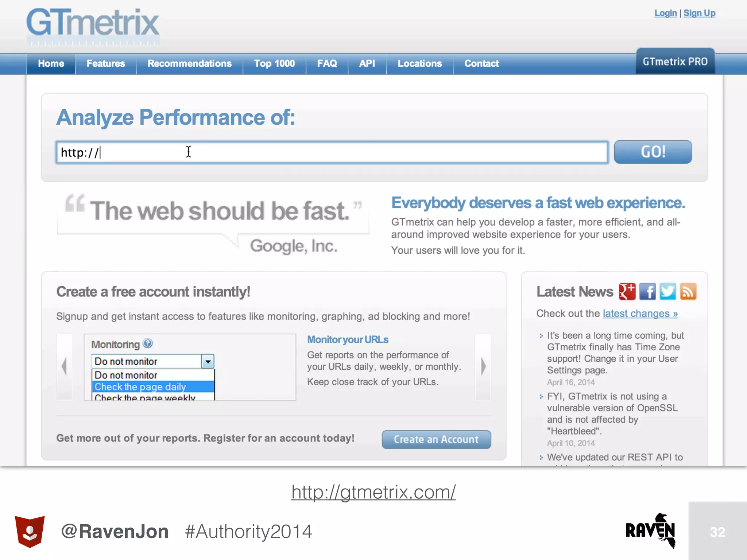The width and height of the screenshot is (747, 560).
Task: Open the GTmetrix PRO tab
Action: coord(675,61)
